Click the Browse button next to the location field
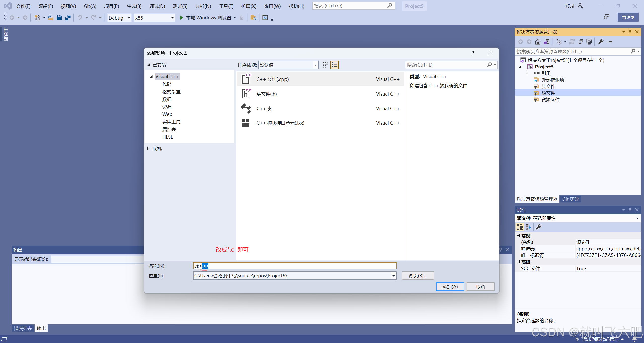Viewport: 644px width, 343px height. (x=418, y=276)
